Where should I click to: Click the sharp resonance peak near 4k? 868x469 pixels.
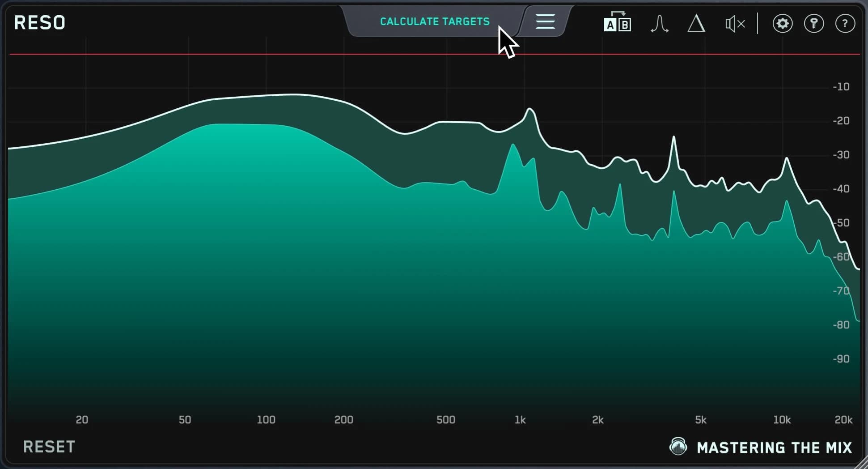pyautogui.click(x=673, y=137)
